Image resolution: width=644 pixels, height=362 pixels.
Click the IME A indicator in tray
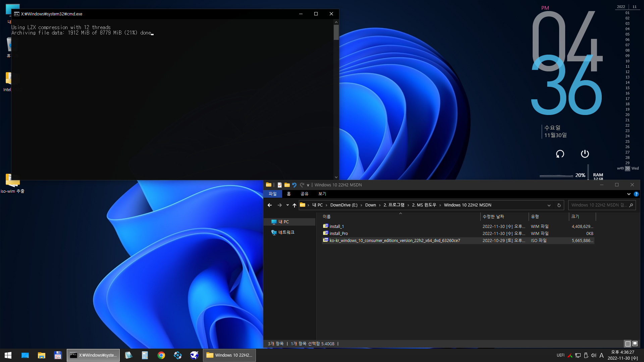602,355
